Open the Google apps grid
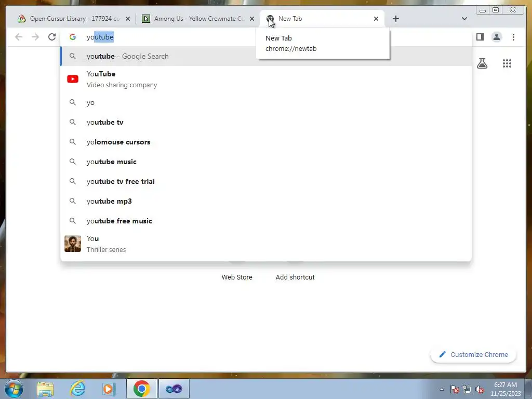532x399 pixels. 507,63
